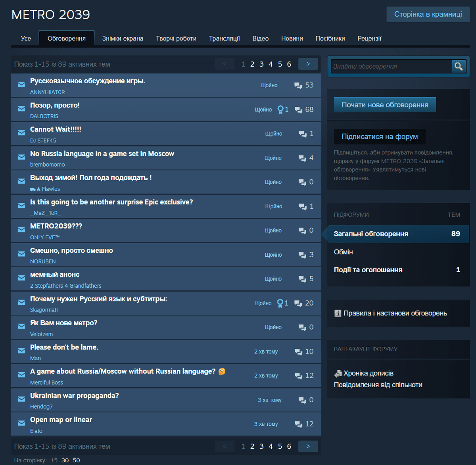Click award ribbon icon on Позор, просто! row

tap(280, 110)
